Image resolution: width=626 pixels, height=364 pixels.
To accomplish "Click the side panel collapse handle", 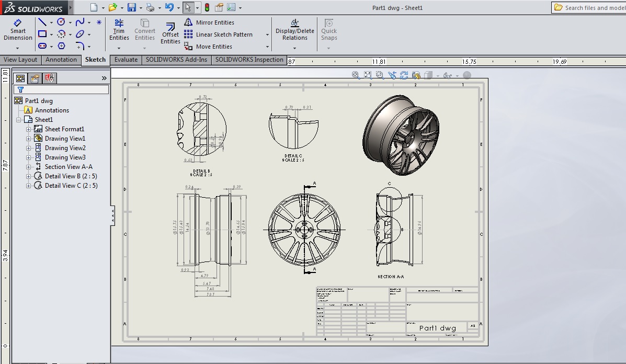I will pos(112,216).
